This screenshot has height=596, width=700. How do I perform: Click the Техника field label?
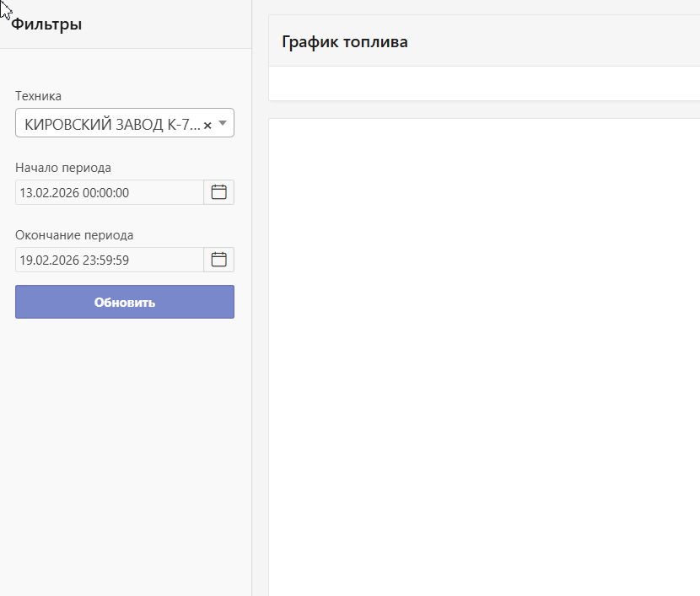pos(38,96)
